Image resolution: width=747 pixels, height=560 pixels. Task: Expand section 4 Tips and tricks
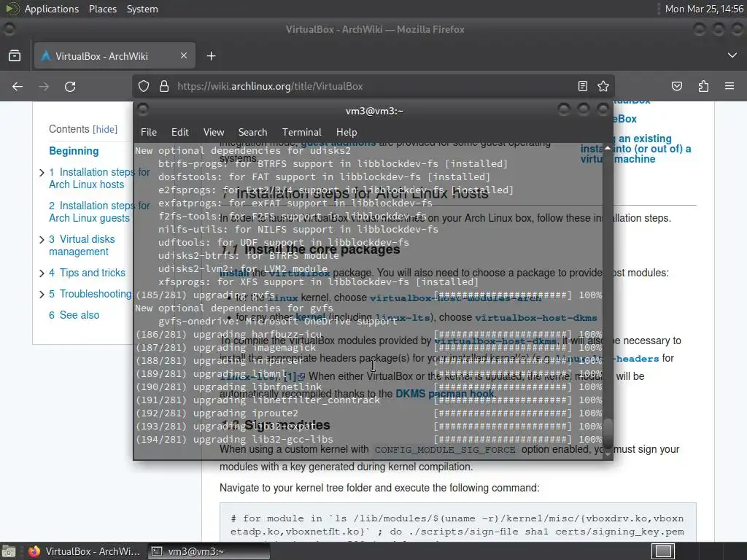(42, 273)
